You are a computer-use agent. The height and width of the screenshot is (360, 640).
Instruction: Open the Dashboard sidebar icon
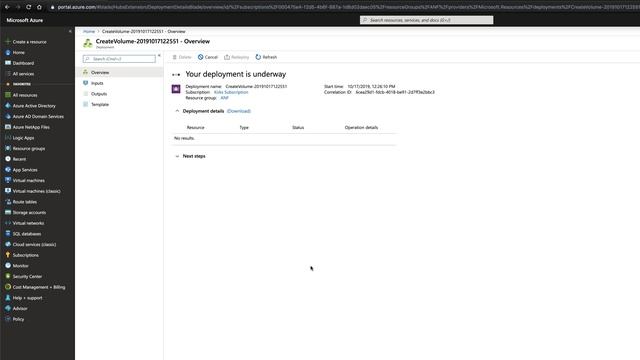(8, 63)
